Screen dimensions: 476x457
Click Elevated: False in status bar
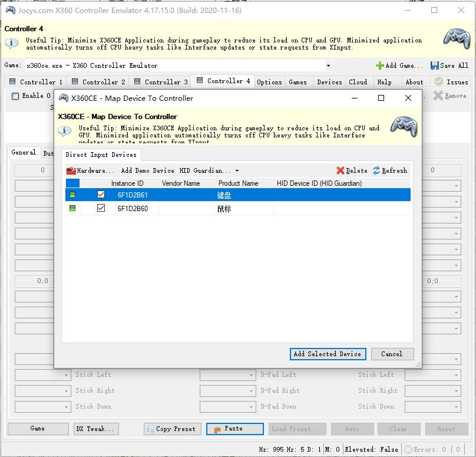click(371, 449)
